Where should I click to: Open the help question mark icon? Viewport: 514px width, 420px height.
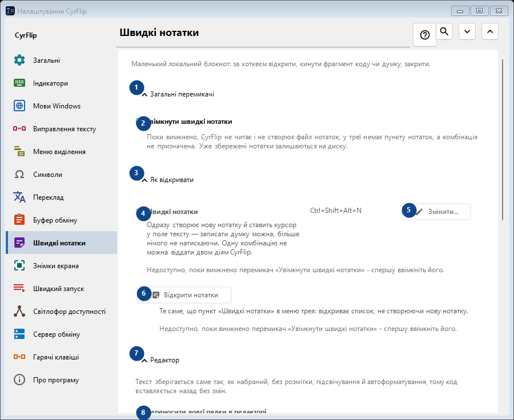tap(424, 35)
